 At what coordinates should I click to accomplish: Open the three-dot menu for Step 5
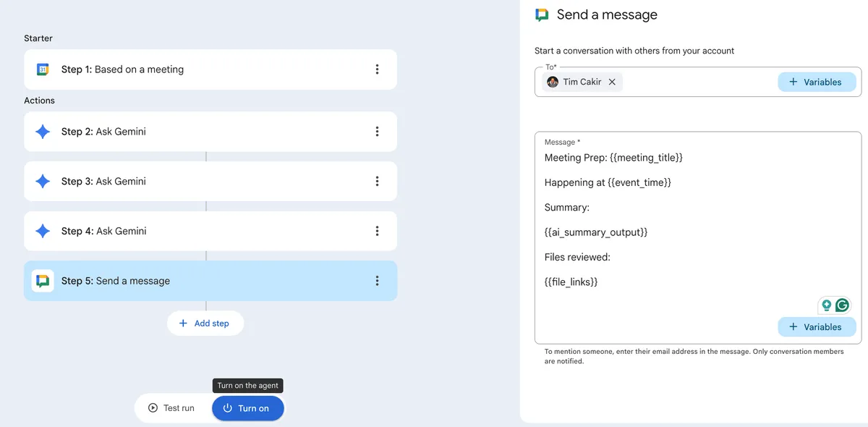pos(377,281)
